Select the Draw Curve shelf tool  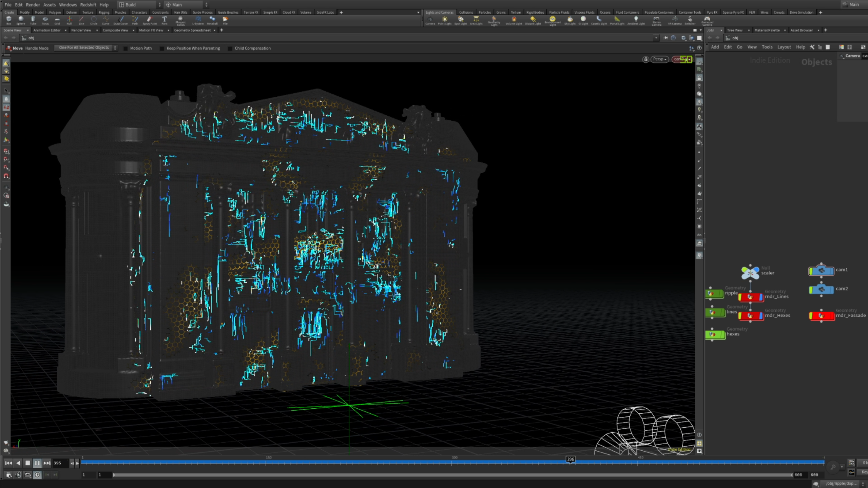click(120, 20)
